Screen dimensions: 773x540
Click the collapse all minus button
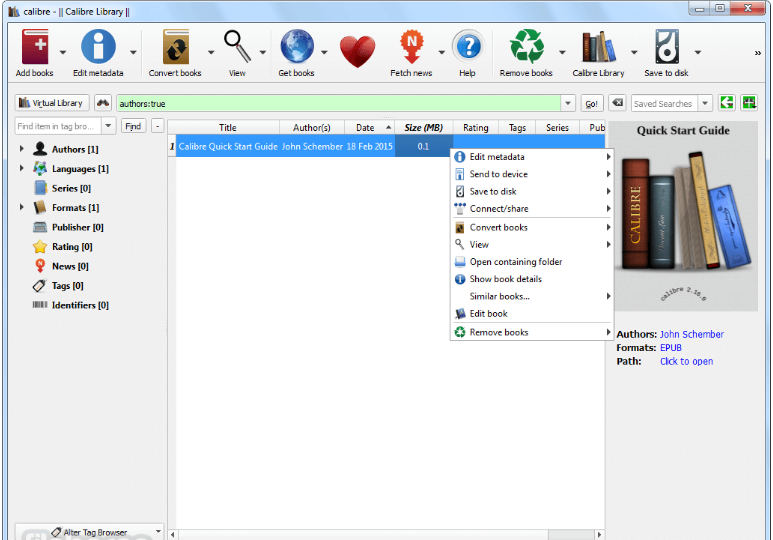(x=158, y=126)
